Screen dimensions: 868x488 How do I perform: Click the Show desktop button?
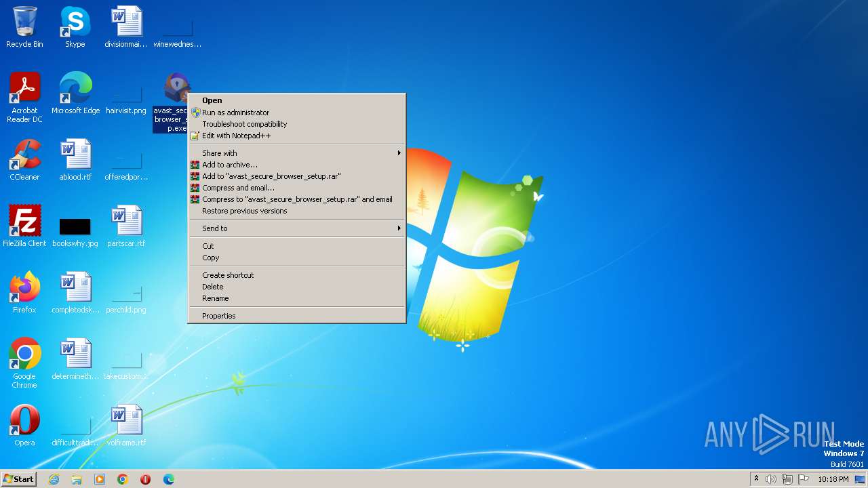pyautogui.click(x=861, y=479)
